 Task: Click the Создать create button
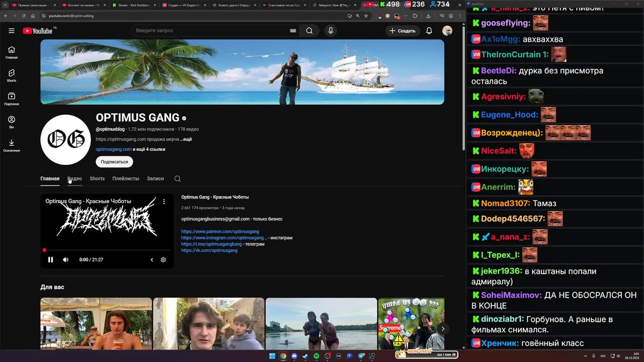[403, 31]
